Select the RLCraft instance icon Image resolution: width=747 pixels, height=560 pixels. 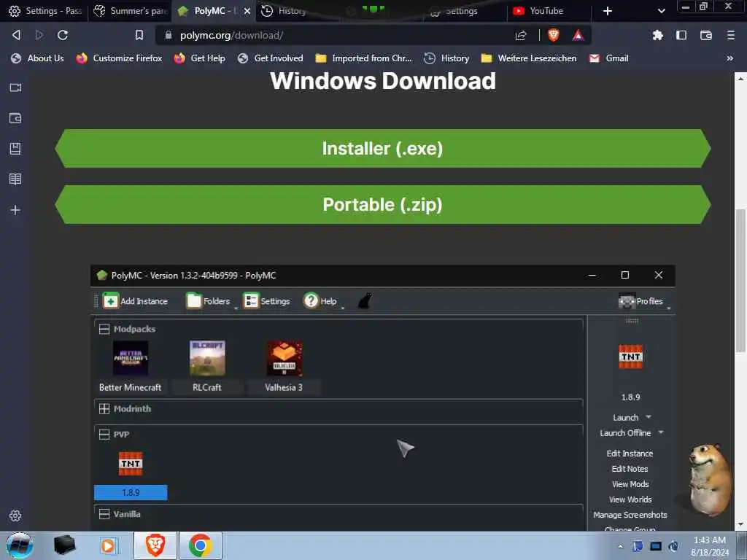click(207, 358)
